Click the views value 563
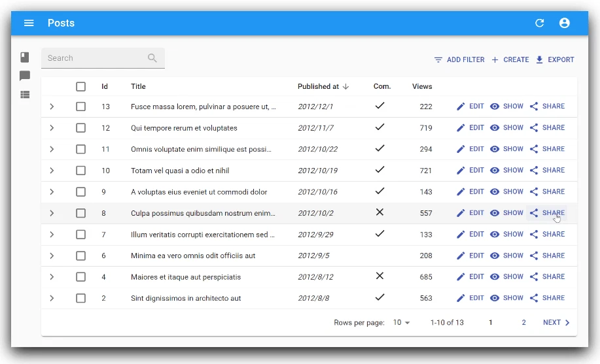The image size is (600, 364). coord(426,298)
